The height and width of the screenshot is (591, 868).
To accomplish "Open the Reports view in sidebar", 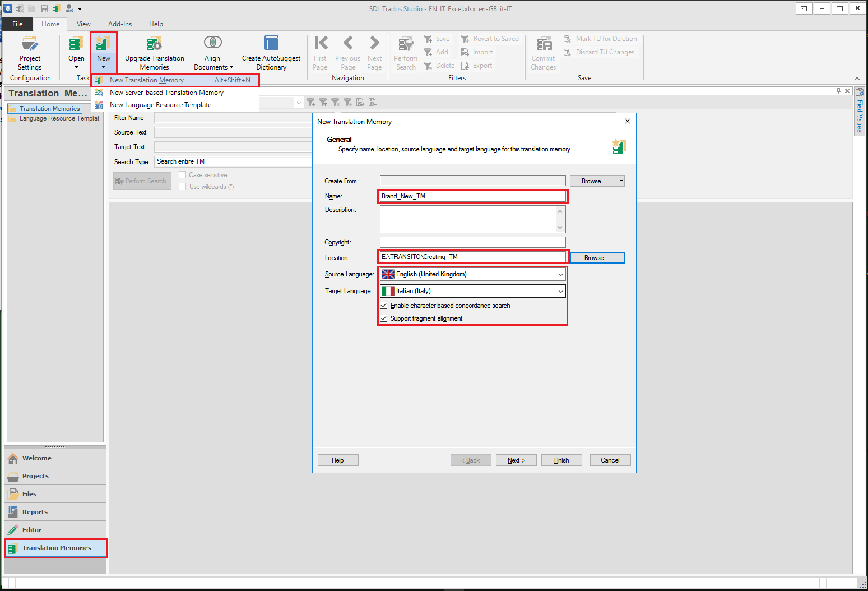I will (x=55, y=512).
